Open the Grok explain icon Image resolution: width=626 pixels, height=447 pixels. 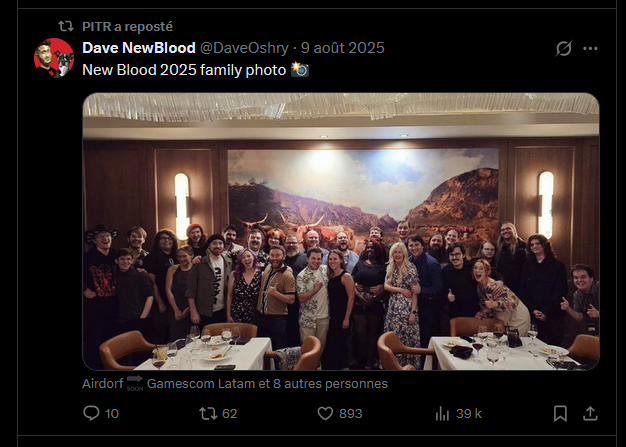[x=564, y=48]
